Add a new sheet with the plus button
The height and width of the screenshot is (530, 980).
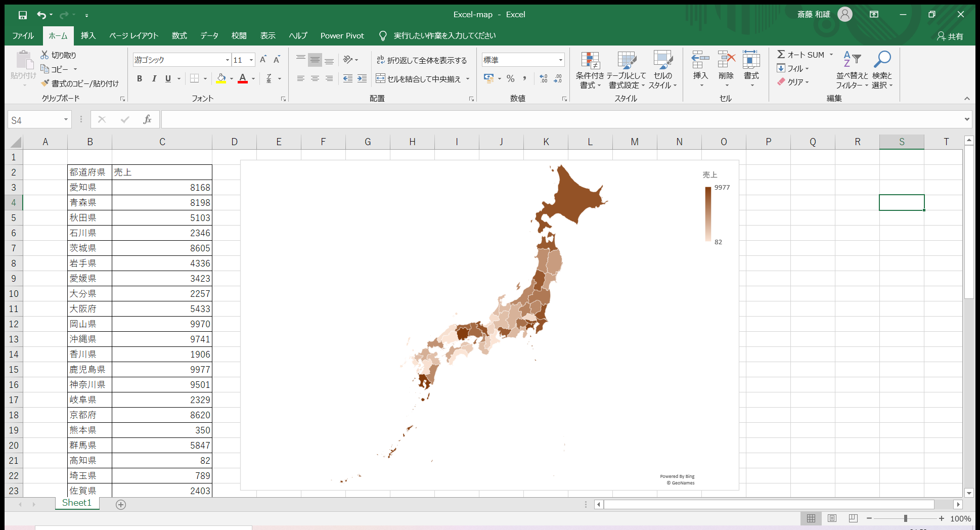tap(120, 504)
